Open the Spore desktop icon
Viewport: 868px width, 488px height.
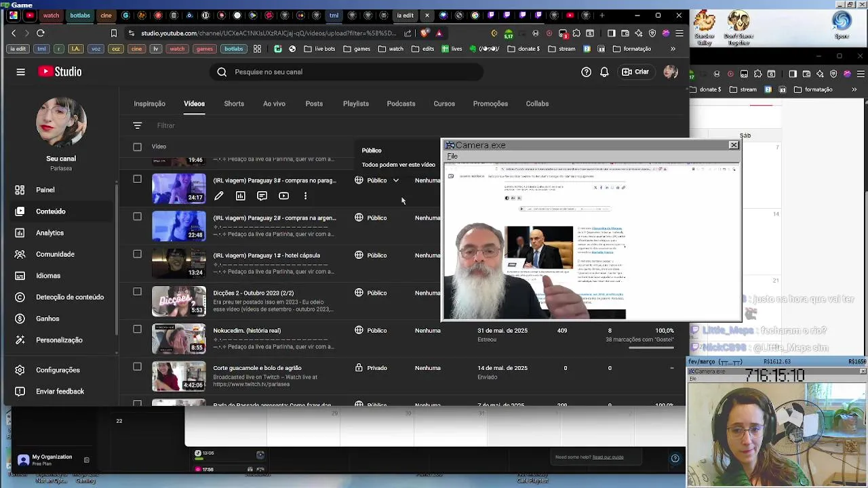click(x=842, y=25)
